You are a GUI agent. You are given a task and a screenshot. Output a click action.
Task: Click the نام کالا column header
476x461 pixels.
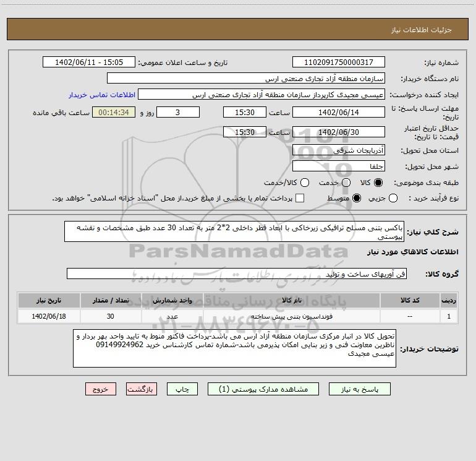click(x=292, y=300)
